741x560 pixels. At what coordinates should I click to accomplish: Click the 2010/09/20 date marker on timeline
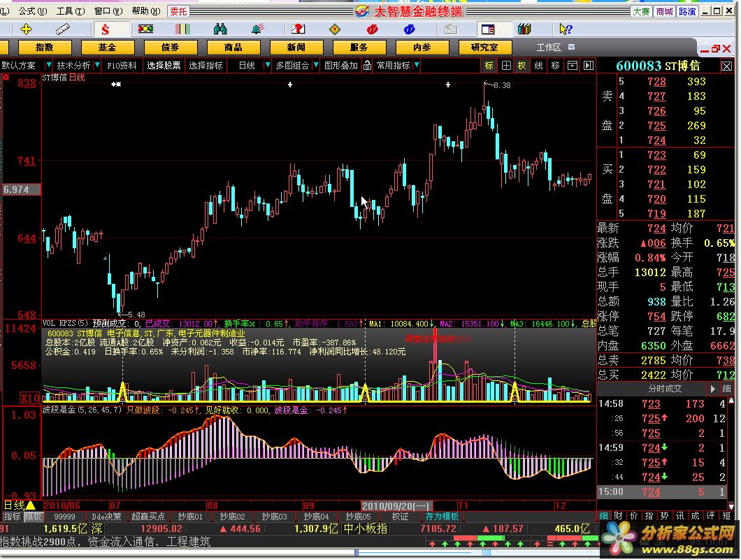(x=396, y=506)
